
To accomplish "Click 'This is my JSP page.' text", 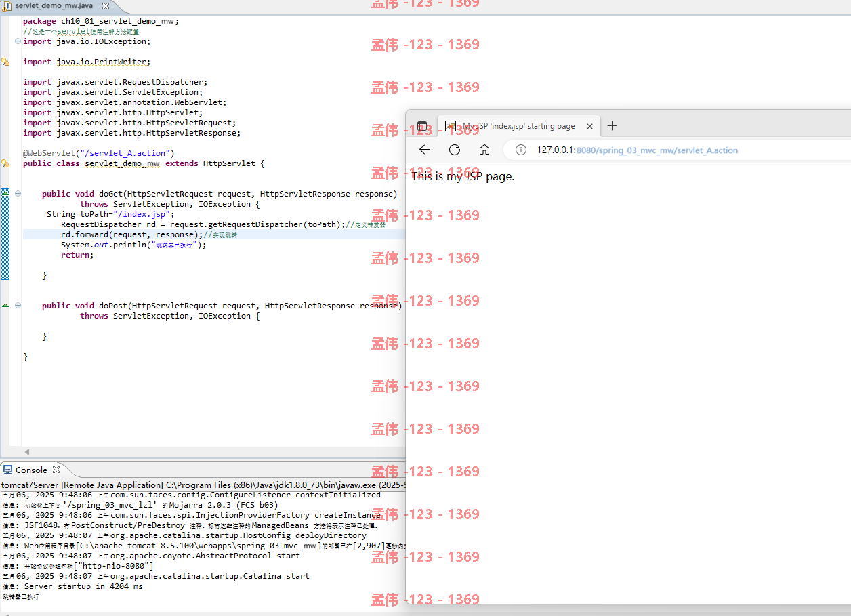I will (x=463, y=176).
